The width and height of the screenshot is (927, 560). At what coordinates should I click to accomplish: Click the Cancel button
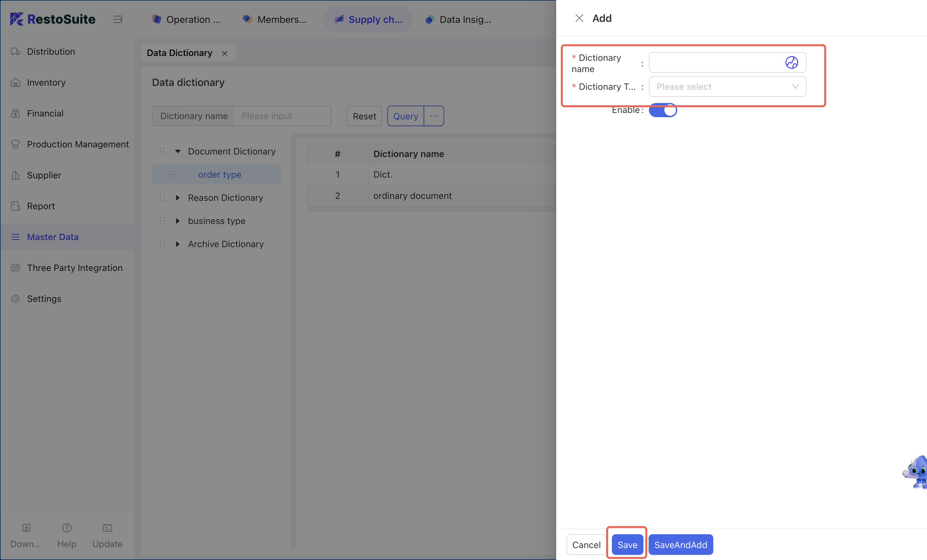[x=586, y=545]
